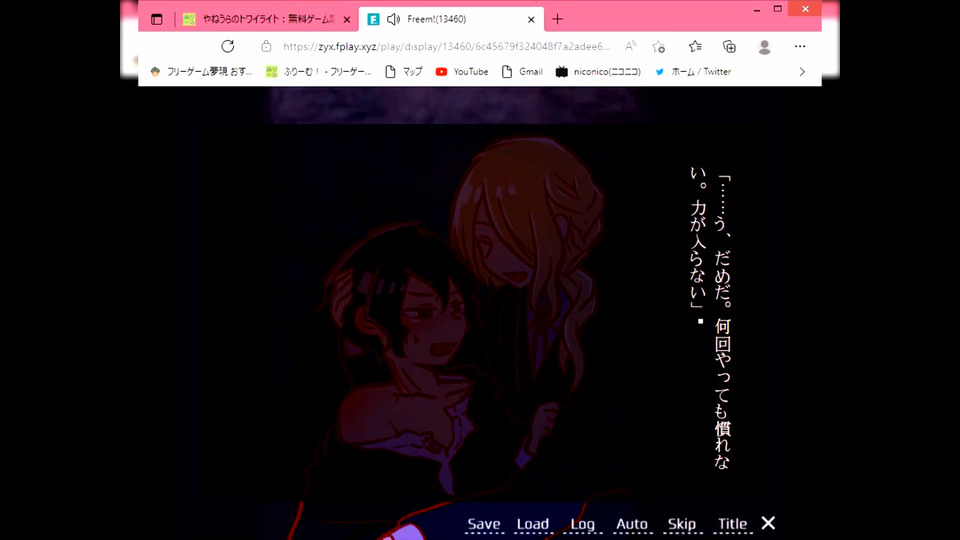The height and width of the screenshot is (540, 960).
Task: Close the やねうらのトワイライト tab
Action: [x=347, y=20]
